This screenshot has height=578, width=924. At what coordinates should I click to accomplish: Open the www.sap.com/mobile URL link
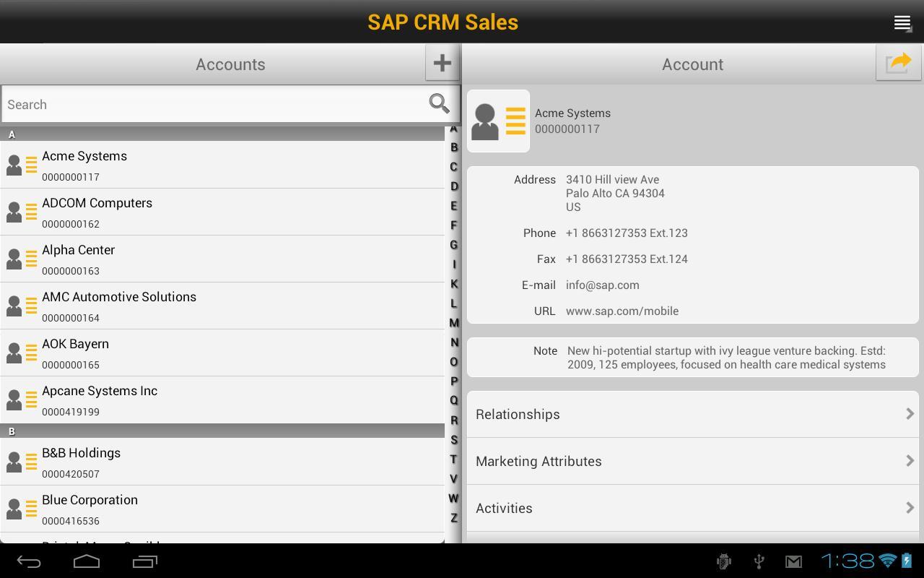pyautogui.click(x=622, y=311)
